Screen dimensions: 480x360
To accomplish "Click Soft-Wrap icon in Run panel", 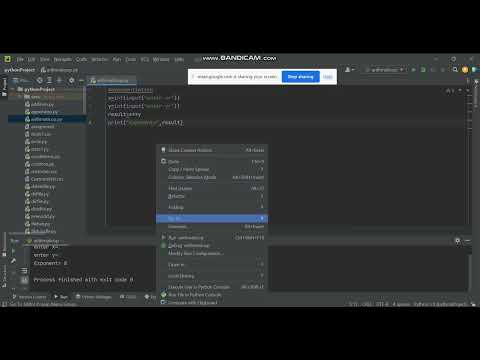I will point(24,271).
